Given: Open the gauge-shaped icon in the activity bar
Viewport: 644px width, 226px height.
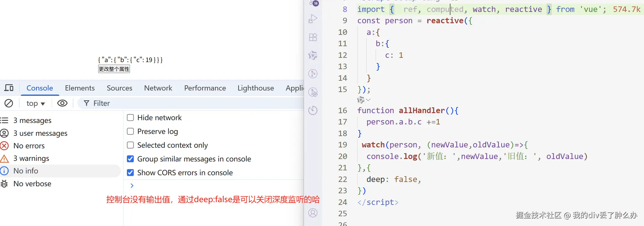Looking at the screenshot, I should [313, 110].
